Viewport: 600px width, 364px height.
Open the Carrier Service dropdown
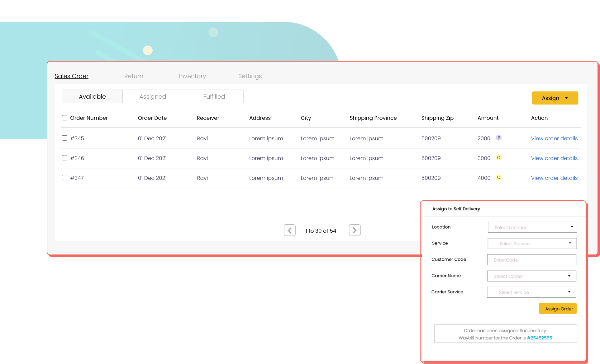coord(531,292)
